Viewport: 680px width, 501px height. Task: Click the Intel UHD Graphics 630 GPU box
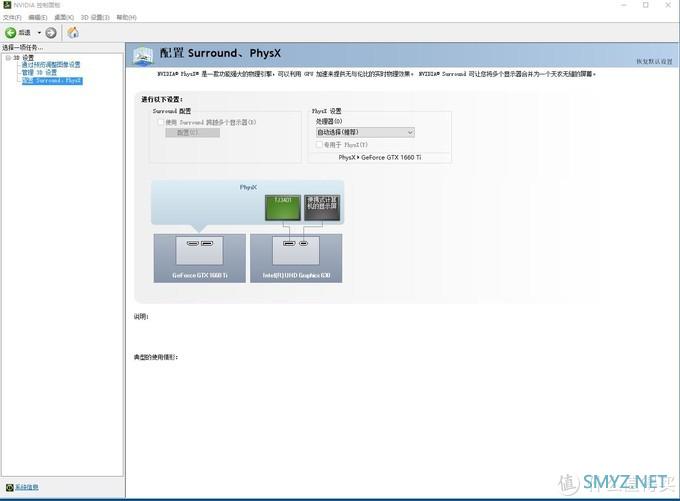click(296, 258)
